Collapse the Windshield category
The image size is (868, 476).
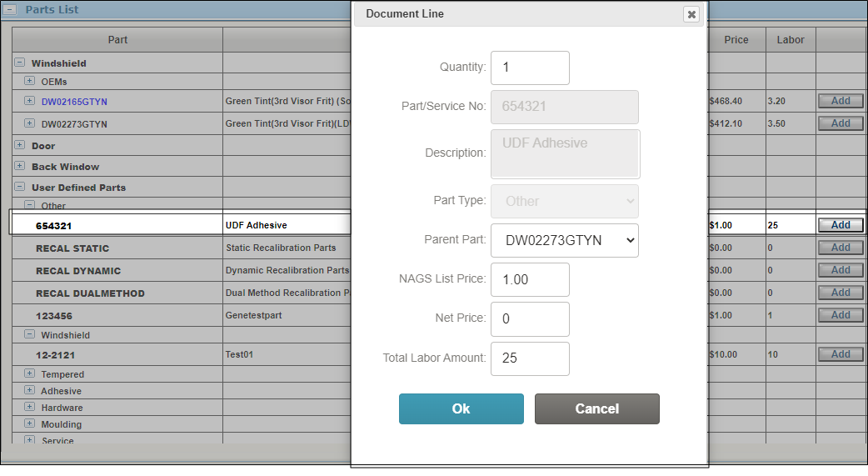pyautogui.click(x=19, y=63)
